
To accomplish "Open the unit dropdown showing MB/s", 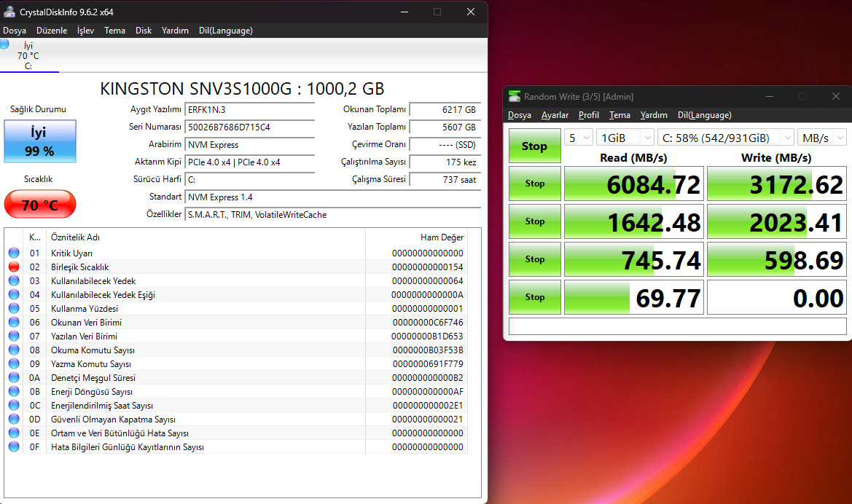I will [821, 138].
